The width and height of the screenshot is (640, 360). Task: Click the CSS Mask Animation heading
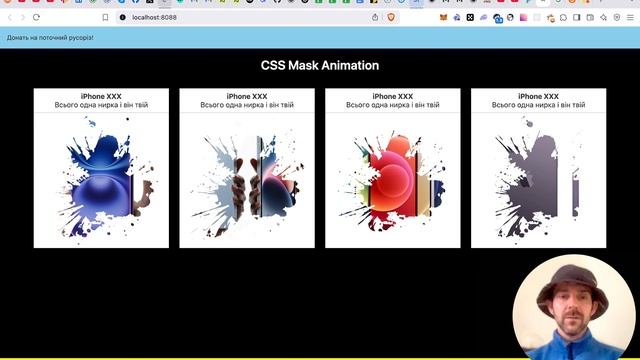[320, 65]
